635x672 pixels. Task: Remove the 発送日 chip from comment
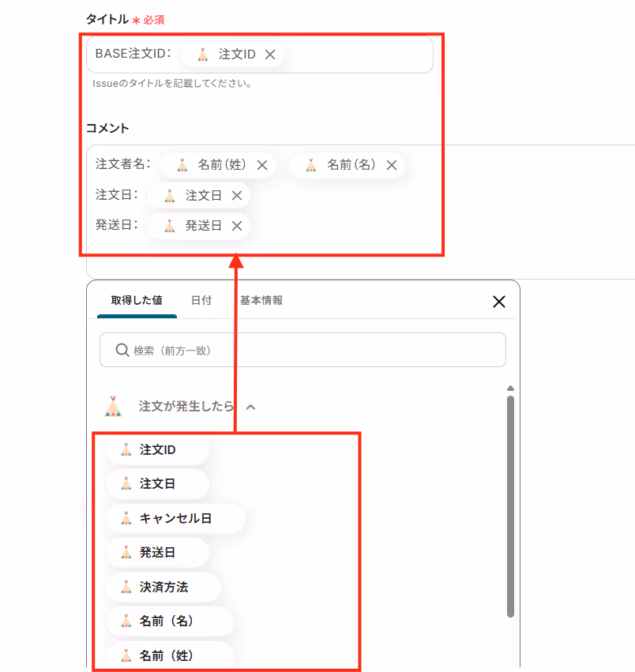(x=237, y=226)
